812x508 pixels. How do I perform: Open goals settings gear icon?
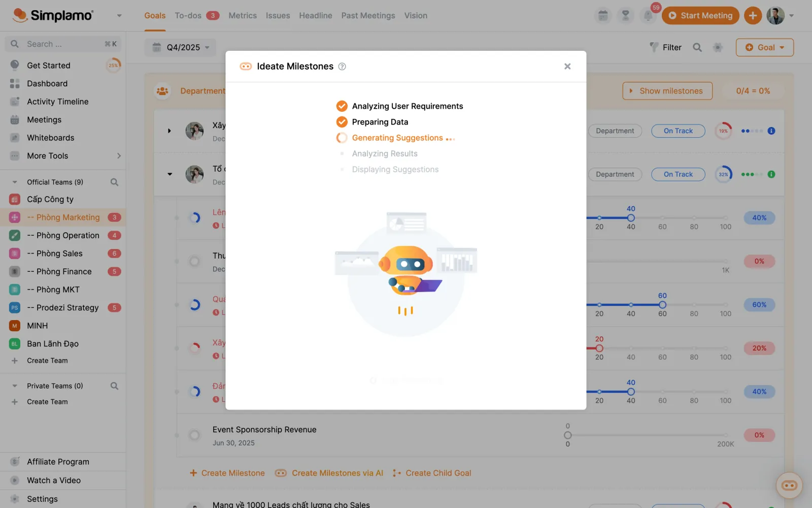[x=718, y=47]
